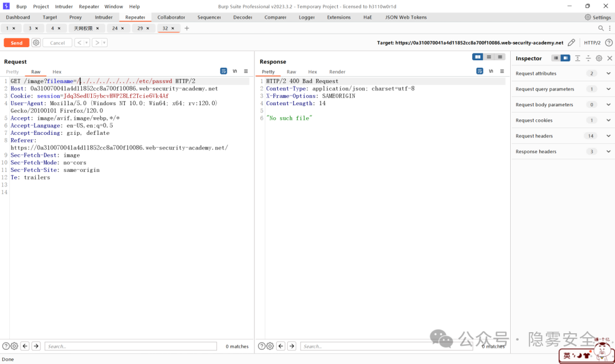Go to next request in history
Image resolution: width=615 pixels, height=364 pixels.
97,43
